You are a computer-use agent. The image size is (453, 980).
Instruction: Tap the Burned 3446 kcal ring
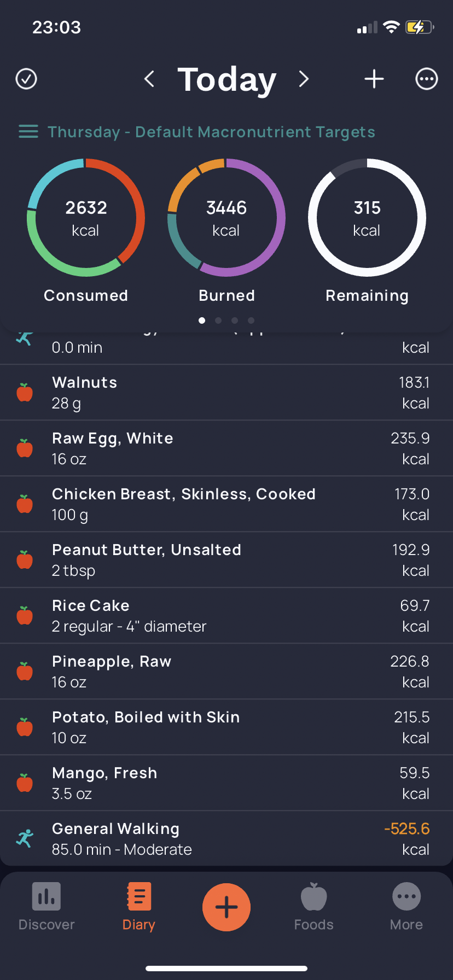(x=226, y=218)
